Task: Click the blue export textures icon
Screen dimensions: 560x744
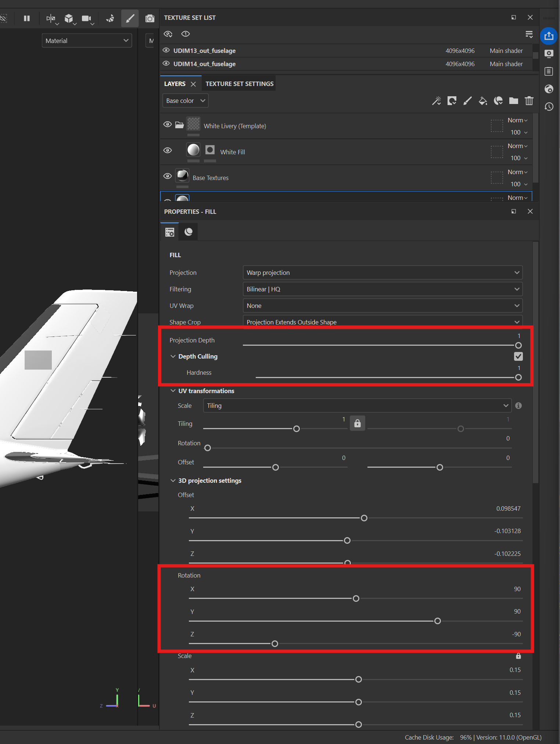Action: tap(549, 36)
